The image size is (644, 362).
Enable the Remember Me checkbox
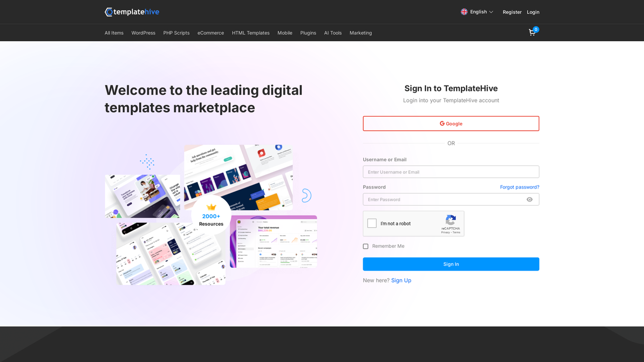366,246
